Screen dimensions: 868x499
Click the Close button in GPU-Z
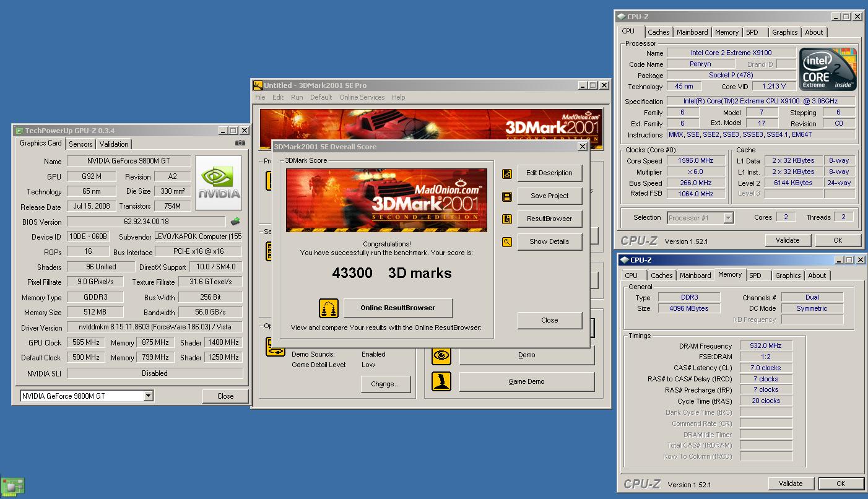[225, 396]
